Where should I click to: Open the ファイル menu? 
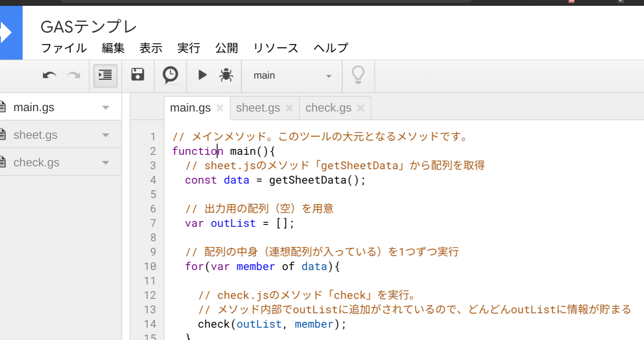(x=64, y=48)
